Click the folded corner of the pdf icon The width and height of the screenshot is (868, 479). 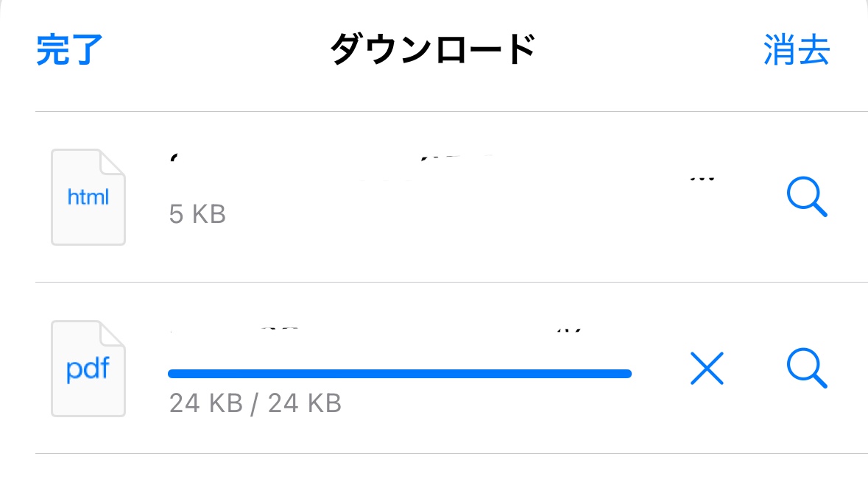click(x=113, y=333)
